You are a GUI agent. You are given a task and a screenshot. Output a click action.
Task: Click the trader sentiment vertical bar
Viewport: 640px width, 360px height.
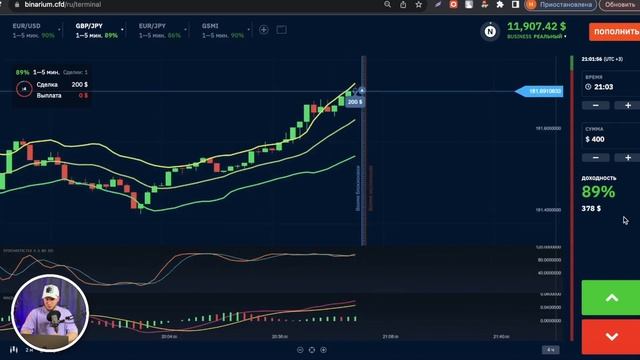[x=572, y=198]
